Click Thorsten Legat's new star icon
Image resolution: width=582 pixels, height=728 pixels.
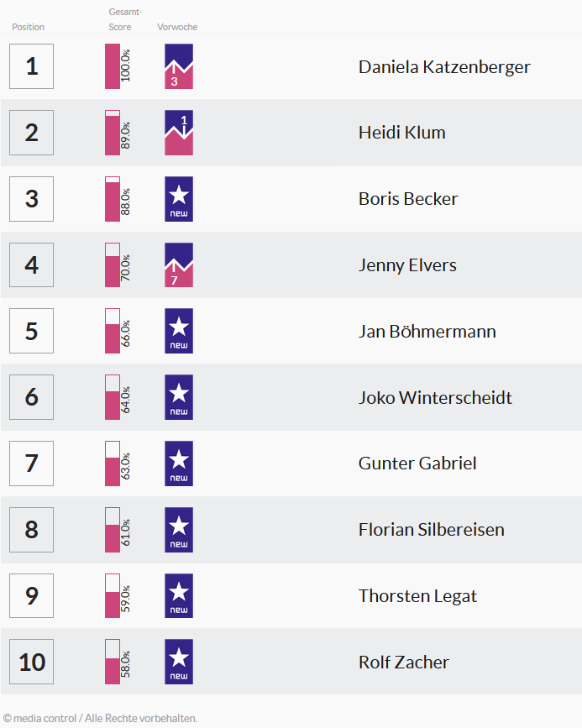179,595
